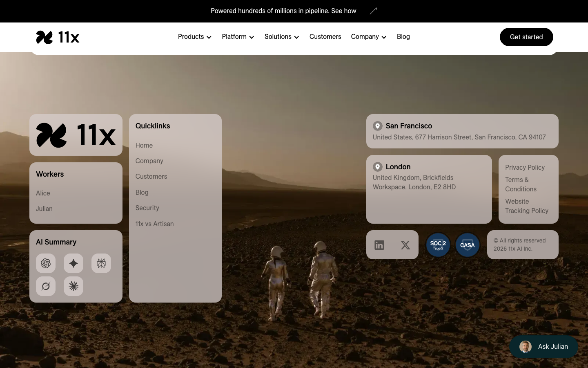This screenshot has height=368, width=588.
Task: Open the 11x vs Artisan link
Action: (x=155, y=224)
